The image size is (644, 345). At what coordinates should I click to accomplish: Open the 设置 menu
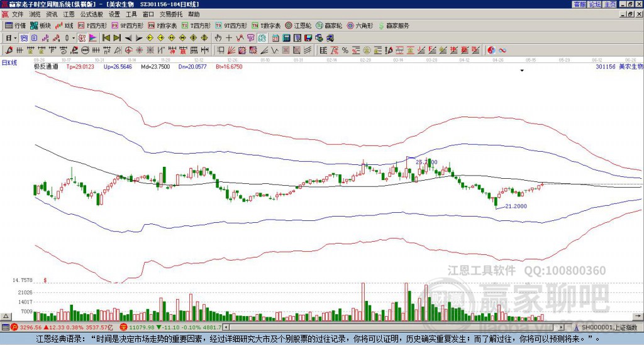coord(114,14)
